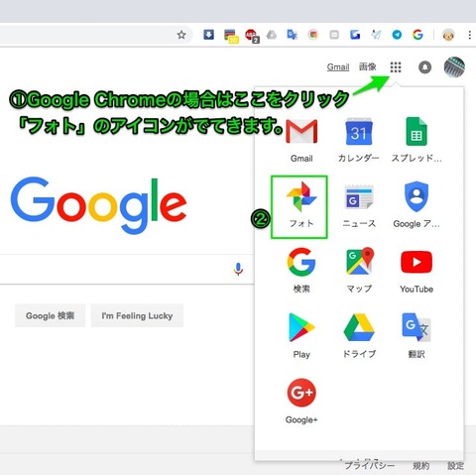Open YouTube from the apps panel
The height and width of the screenshot is (475, 476).
tap(416, 271)
